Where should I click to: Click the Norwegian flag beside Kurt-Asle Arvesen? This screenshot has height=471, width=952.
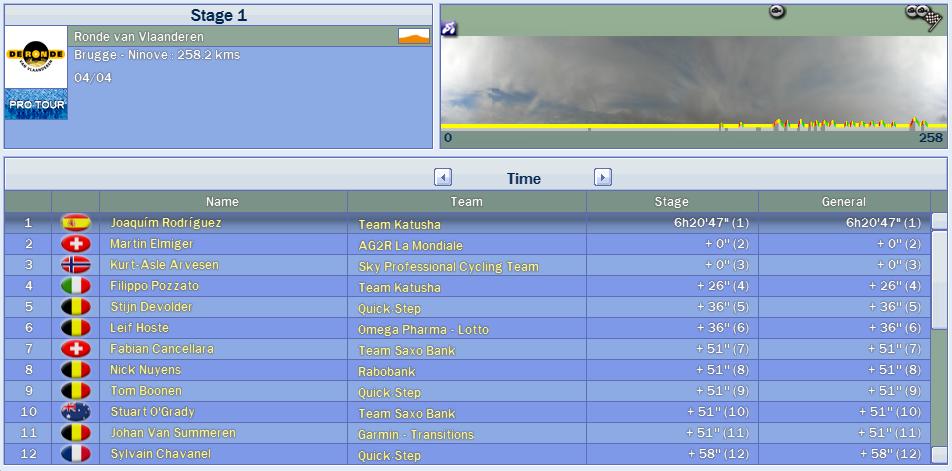tap(76, 265)
